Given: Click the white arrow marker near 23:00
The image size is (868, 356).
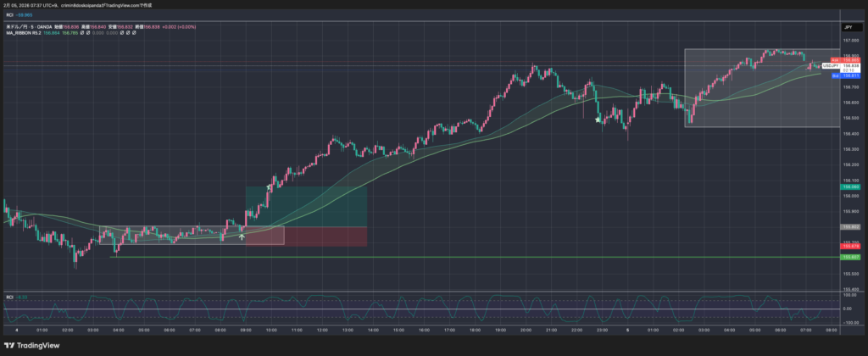Looking at the screenshot, I should [598, 120].
